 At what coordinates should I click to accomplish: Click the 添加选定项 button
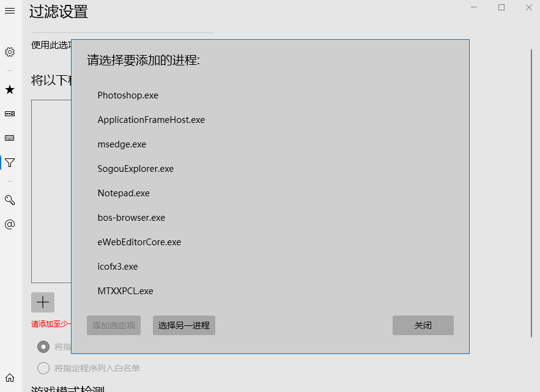click(x=114, y=325)
